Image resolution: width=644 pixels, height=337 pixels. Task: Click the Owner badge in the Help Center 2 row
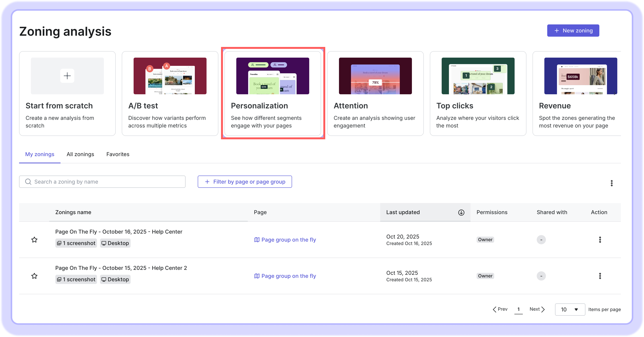coord(485,276)
